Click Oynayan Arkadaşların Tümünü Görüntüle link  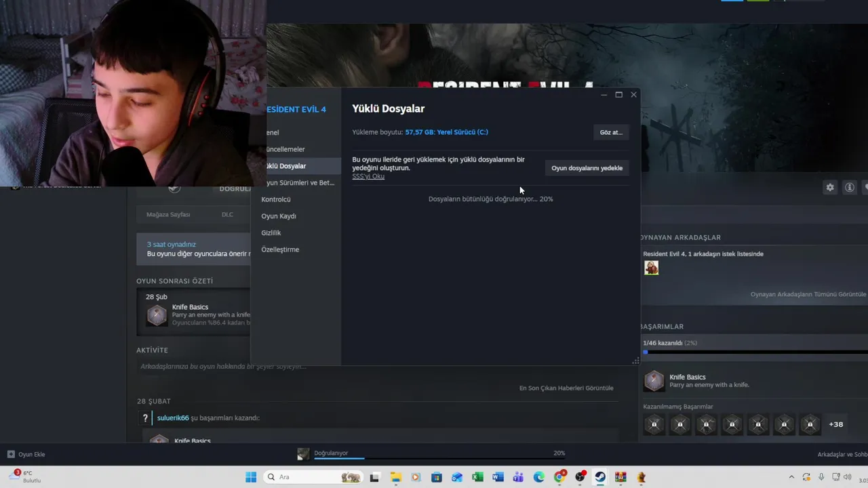click(x=808, y=294)
